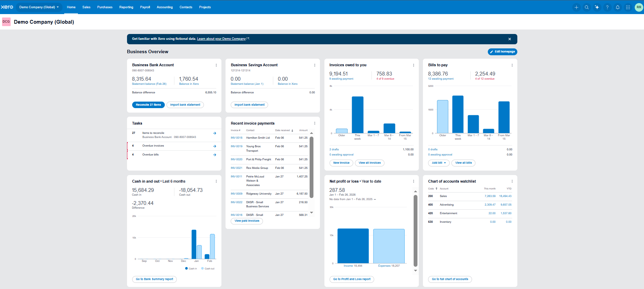Open the create new plus menu
The image size is (644, 289).
[x=576, y=7]
